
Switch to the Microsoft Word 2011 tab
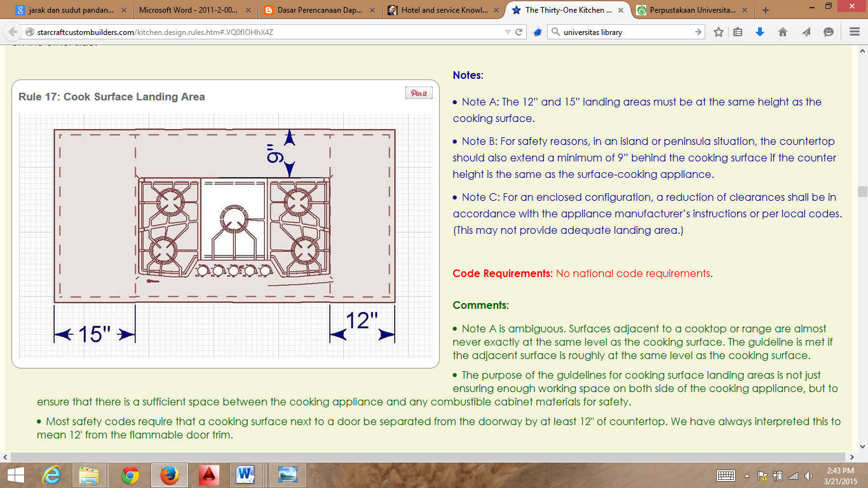coord(193,10)
